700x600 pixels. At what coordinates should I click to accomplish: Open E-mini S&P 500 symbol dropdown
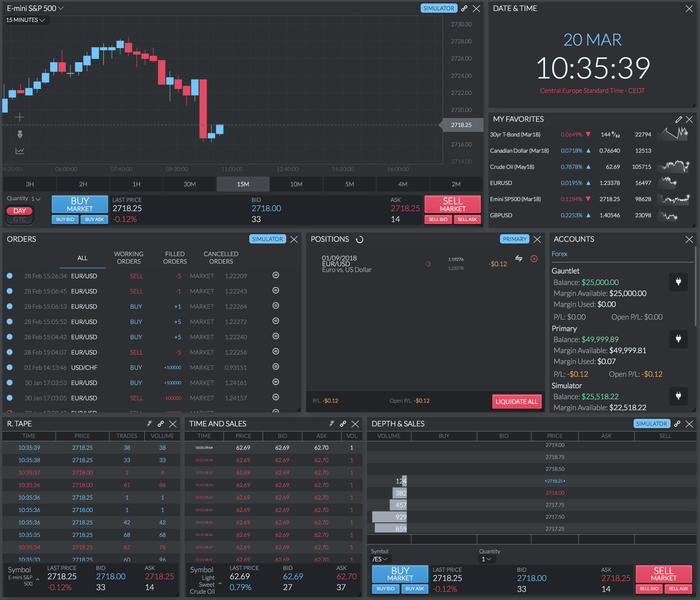(x=35, y=8)
